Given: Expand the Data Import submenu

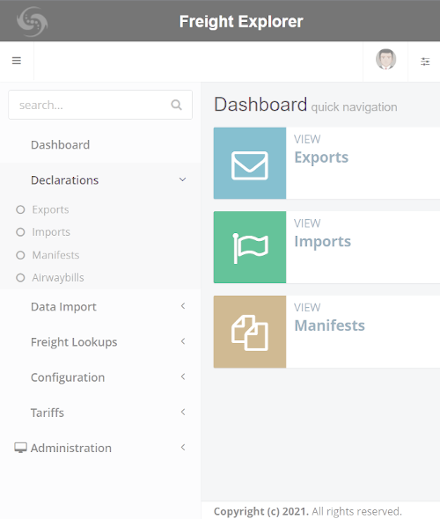Looking at the screenshot, I should tap(100, 307).
